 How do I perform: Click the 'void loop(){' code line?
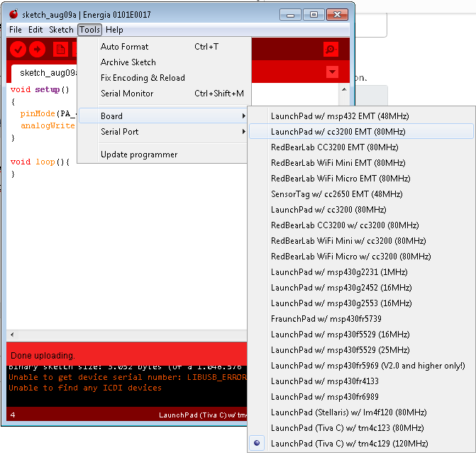[40, 162]
